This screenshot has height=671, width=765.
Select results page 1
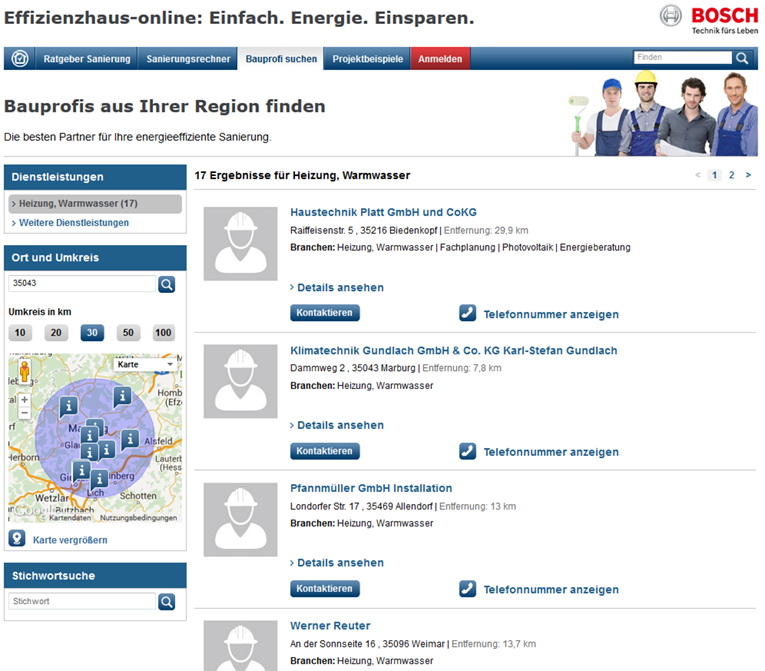coord(714,175)
